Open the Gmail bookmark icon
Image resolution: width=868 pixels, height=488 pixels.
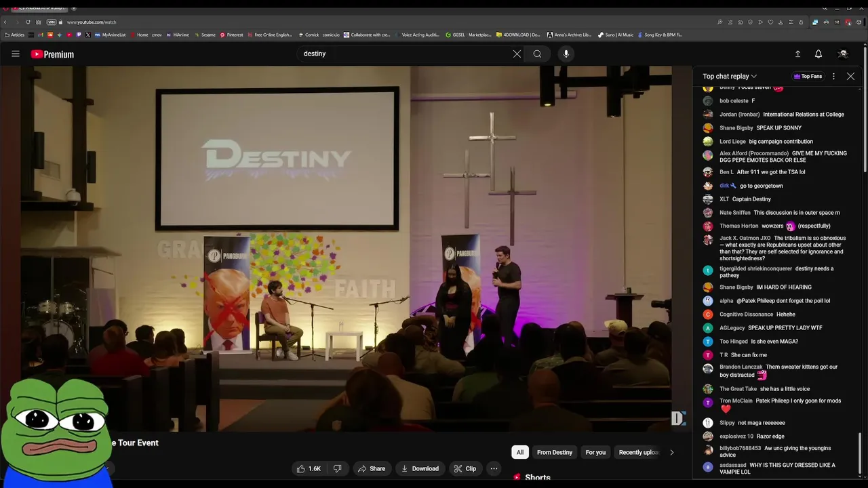(41, 35)
